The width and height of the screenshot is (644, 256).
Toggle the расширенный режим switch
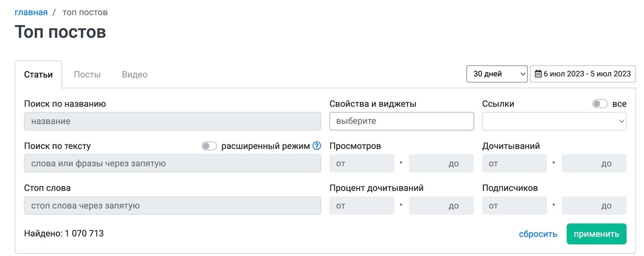(209, 146)
